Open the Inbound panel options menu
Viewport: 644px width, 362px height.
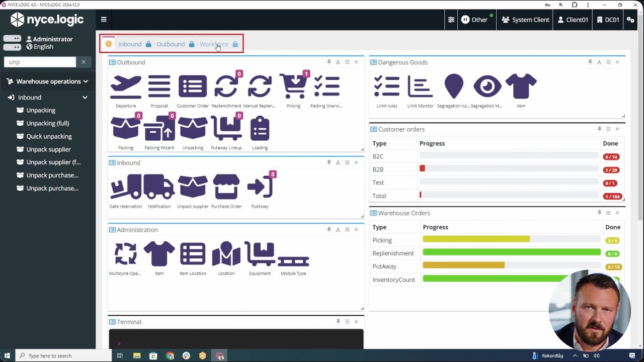tap(347, 162)
